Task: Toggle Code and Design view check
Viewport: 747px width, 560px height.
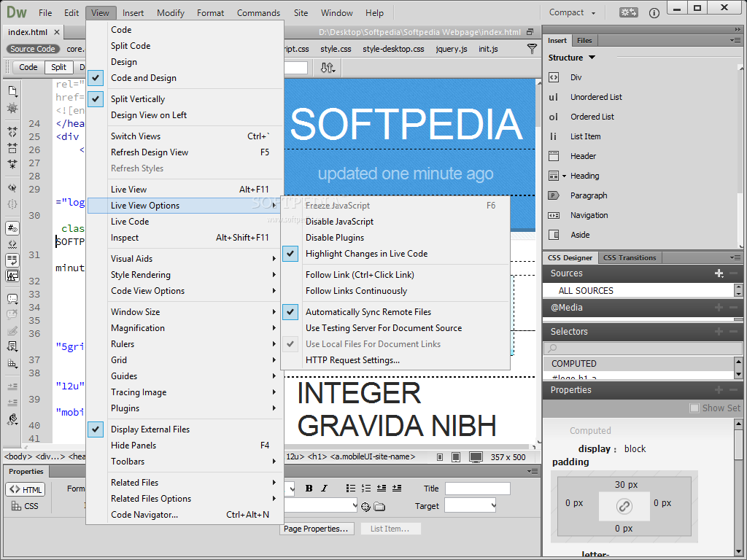Action: coord(96,78)
